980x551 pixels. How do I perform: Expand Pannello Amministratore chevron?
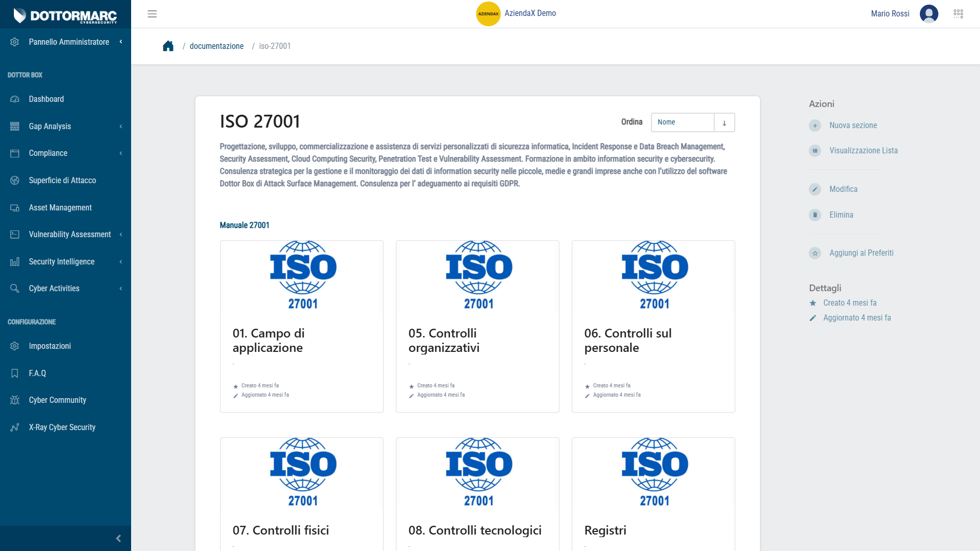click(121, 42)
